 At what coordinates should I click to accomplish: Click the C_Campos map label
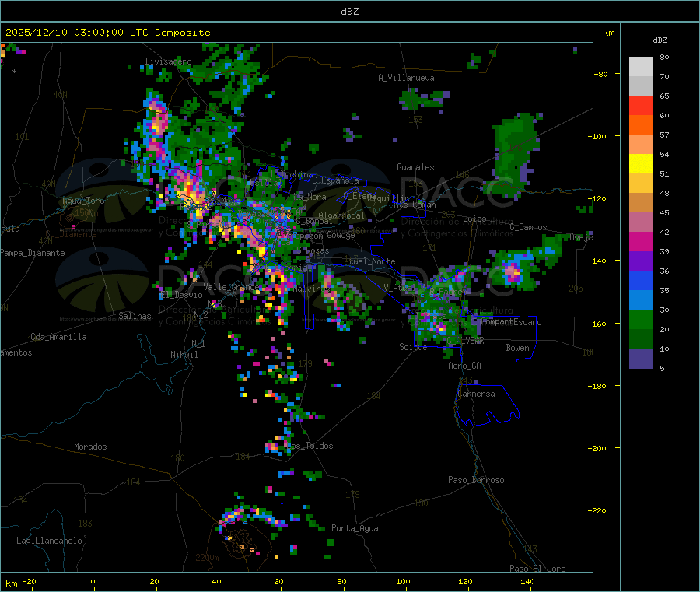pos(528,227)
